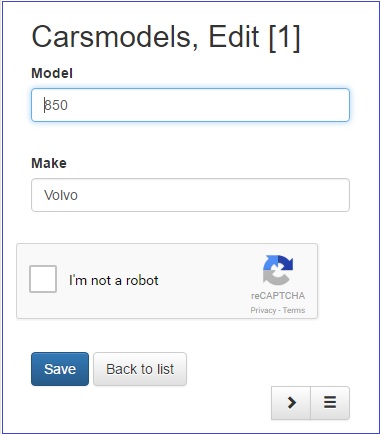380x434 pixels.
Task: Save the car model record
Action: coord(60,369)
